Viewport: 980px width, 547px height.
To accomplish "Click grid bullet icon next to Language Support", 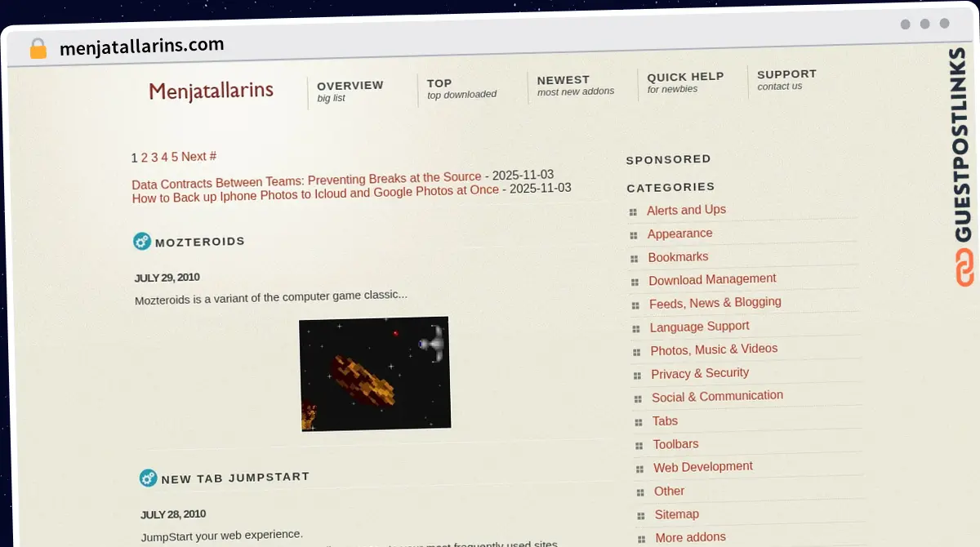I will click(x=635, y=329).
